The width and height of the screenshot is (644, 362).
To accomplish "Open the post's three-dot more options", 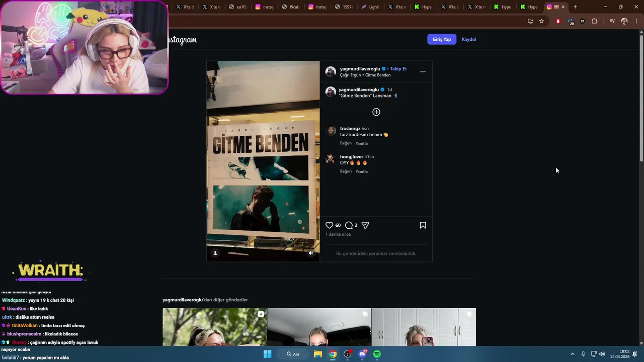I will (423, 72).
